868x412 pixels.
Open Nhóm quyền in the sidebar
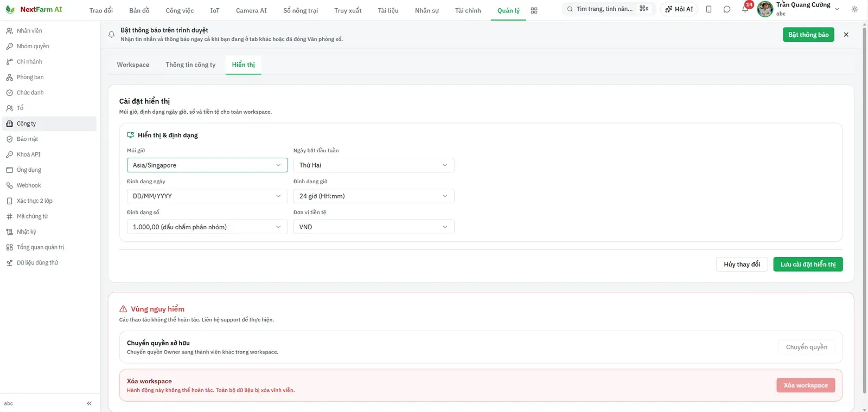click(x=49, y=46)
